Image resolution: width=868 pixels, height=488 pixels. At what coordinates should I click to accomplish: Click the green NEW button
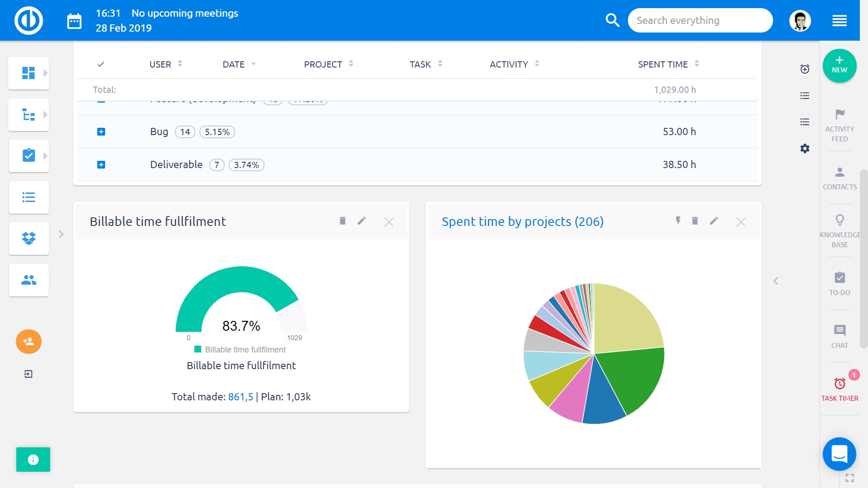click(840, 66)
